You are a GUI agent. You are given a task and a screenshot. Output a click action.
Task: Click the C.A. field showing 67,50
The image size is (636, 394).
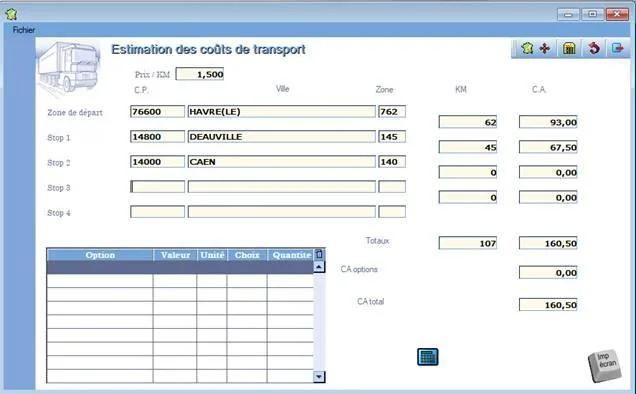(x=548, y=147)
